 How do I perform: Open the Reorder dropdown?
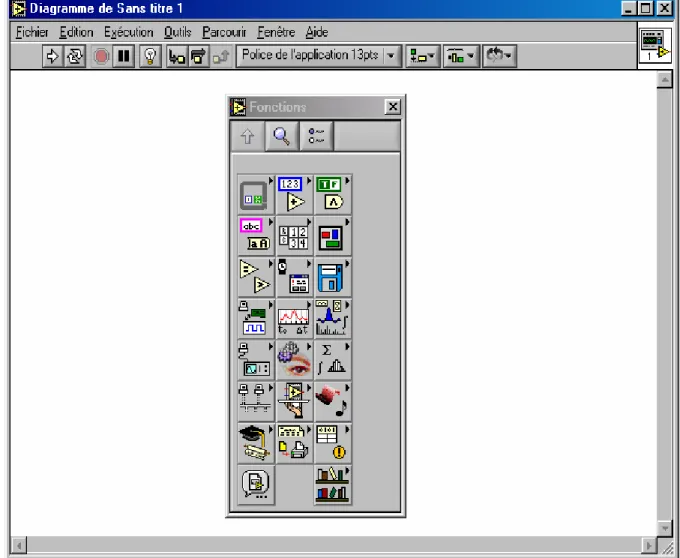tap(499, 56)
